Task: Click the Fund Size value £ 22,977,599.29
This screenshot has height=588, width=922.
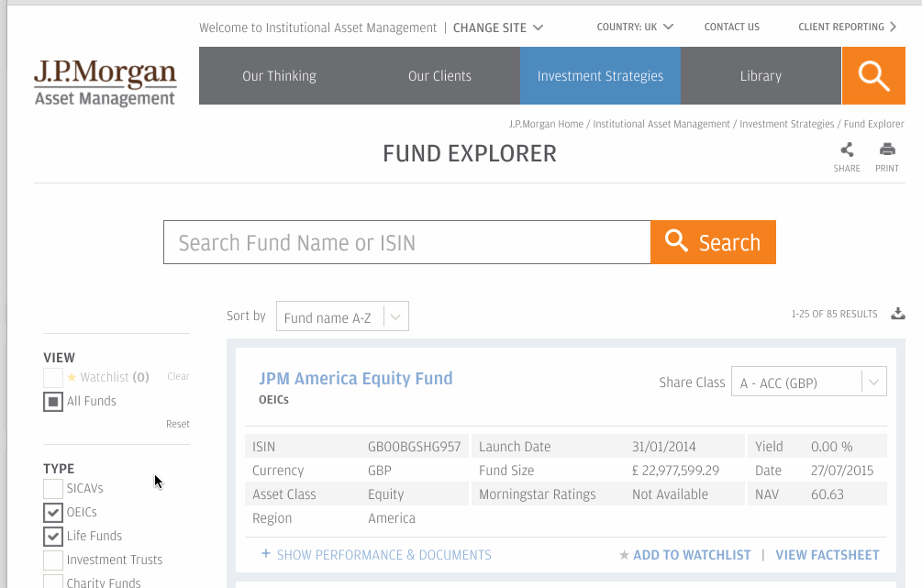Action: (x=675, y=471)
